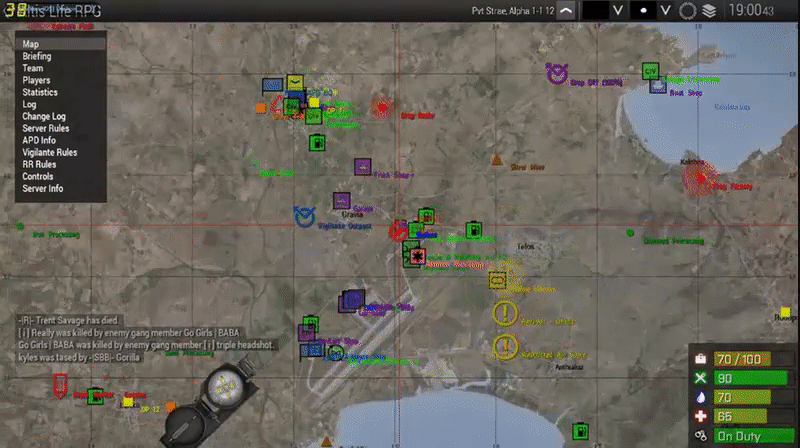This screenshot has height=448, width=800.
Task: Click the green fuel station marker southeast
Action: point(580,432)
